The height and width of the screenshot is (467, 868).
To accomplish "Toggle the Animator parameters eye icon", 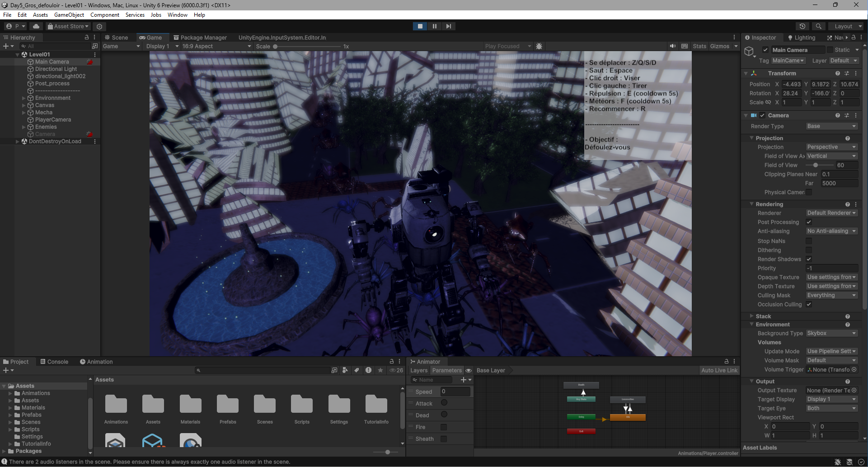I will tap(469, 370).
